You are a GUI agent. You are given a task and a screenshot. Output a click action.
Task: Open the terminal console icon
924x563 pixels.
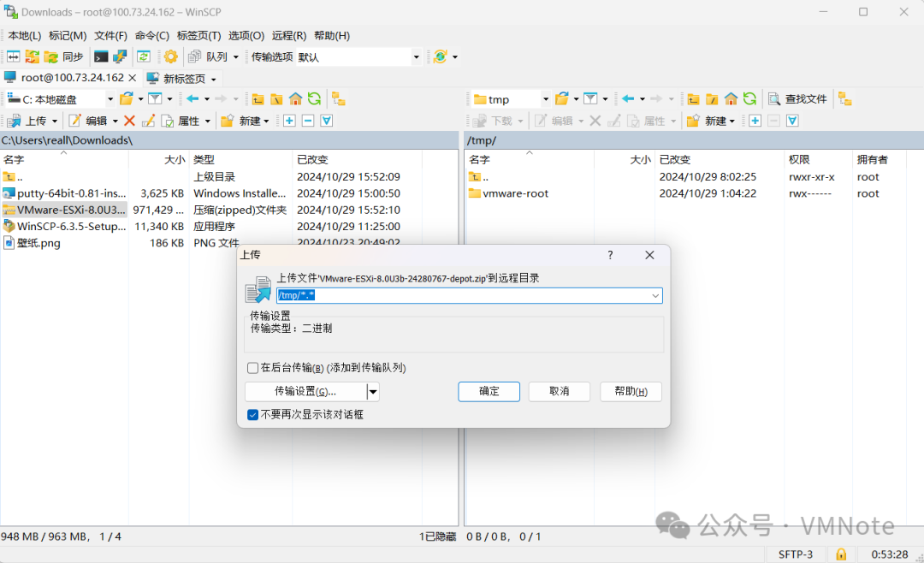click(x=101, y=56)
